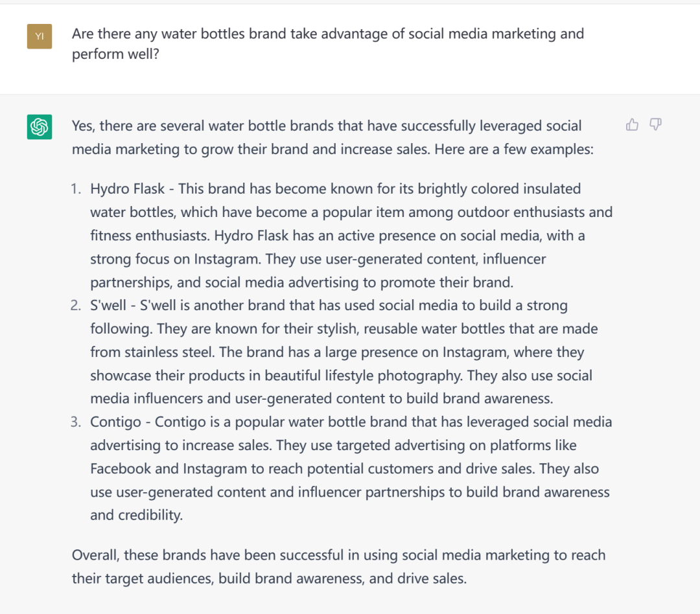Click "S'well" at the start of item 2
700x614 pixels.
click(110, 306)
